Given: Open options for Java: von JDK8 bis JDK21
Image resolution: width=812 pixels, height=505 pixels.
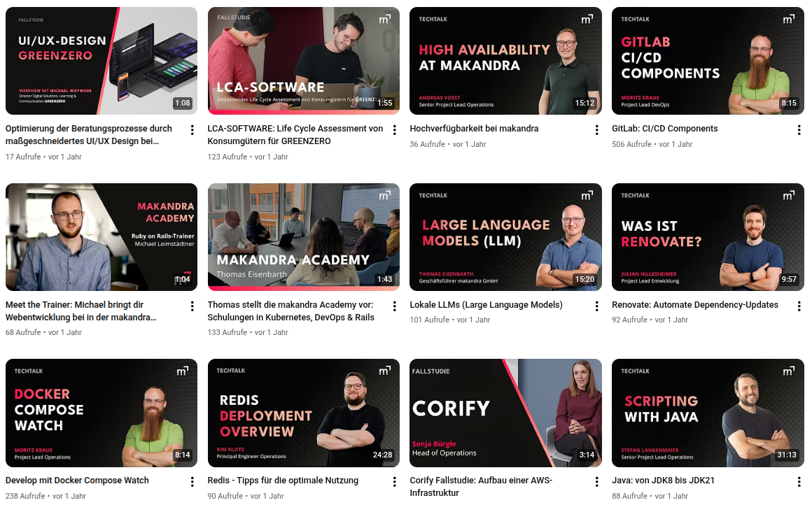Looking at the screenshot, I should tap(799, 482).
